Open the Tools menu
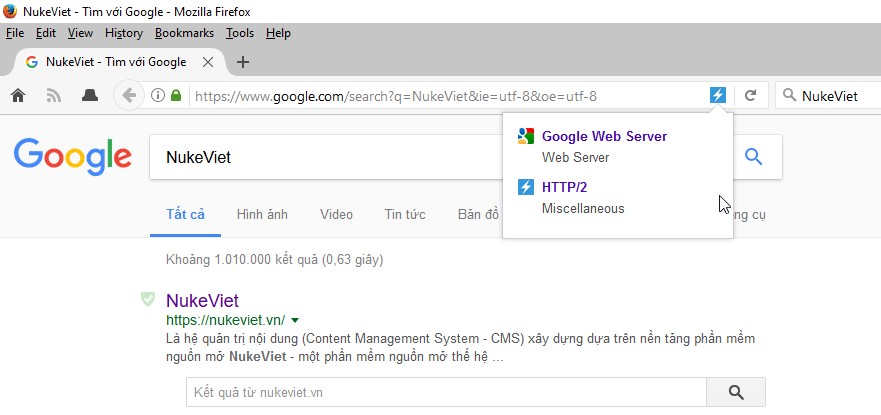 (240, 33)
